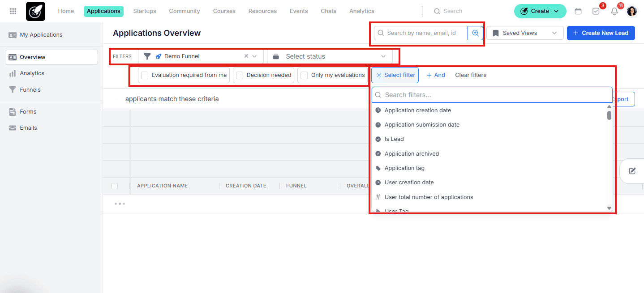644x293 pixels.
Task: Click the + And filter button
Action: click(x=436, y=75)
